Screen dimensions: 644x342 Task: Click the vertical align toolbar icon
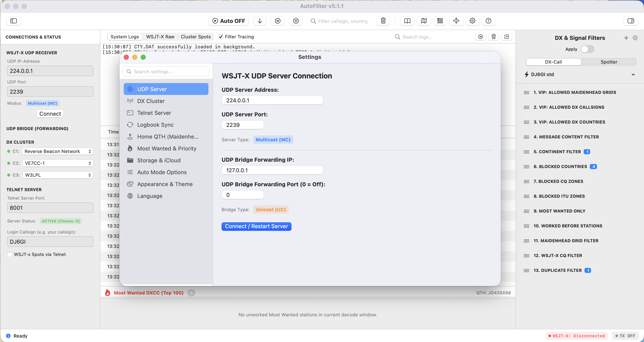pos(456,21)
